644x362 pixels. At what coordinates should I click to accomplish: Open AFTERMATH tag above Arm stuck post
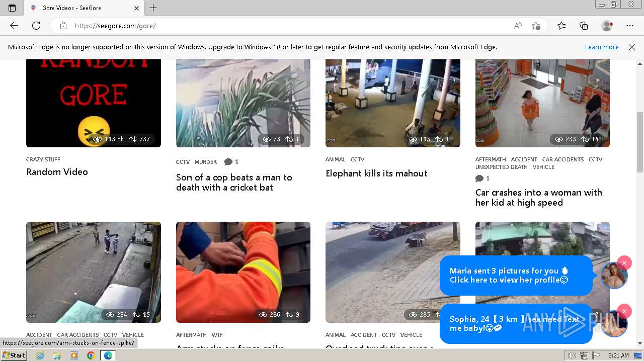tap(191, 335)
